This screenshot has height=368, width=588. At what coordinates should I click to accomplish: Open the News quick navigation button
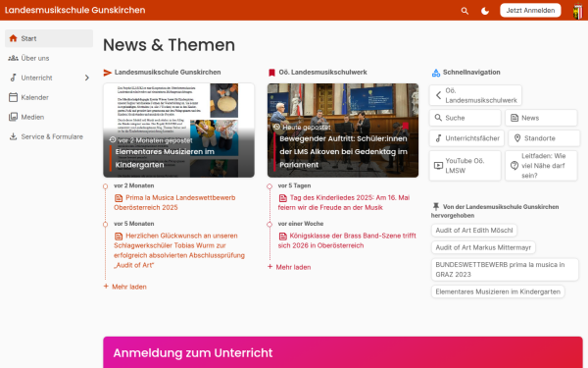pyautogui.click(x=541, y=118)
